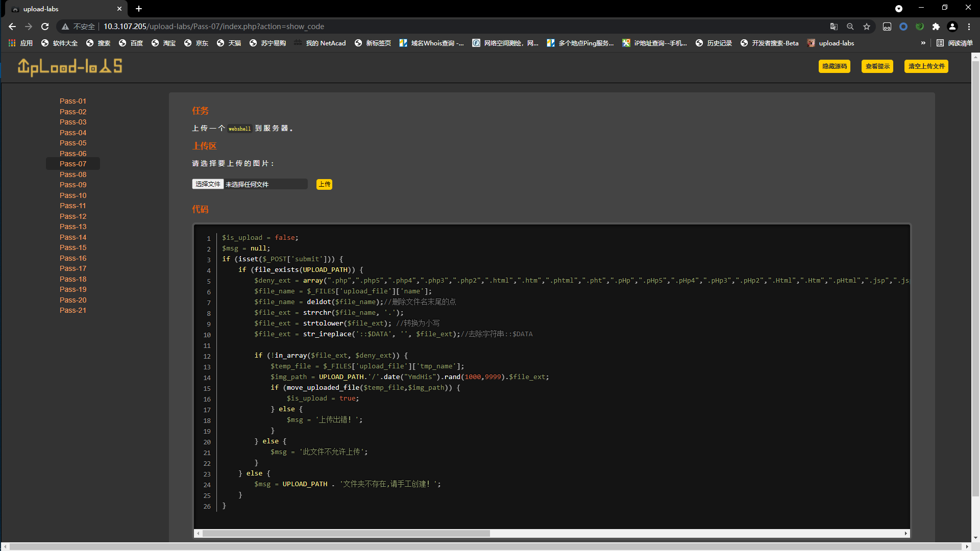The image size is (980, 551).
Task: Click the code box horizontal scrollbar
Action: [x=346, y=533]
